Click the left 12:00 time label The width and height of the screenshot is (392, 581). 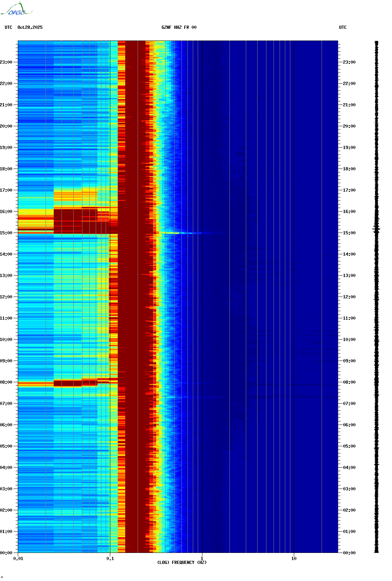pyautogui.click(x=6, y=297)
